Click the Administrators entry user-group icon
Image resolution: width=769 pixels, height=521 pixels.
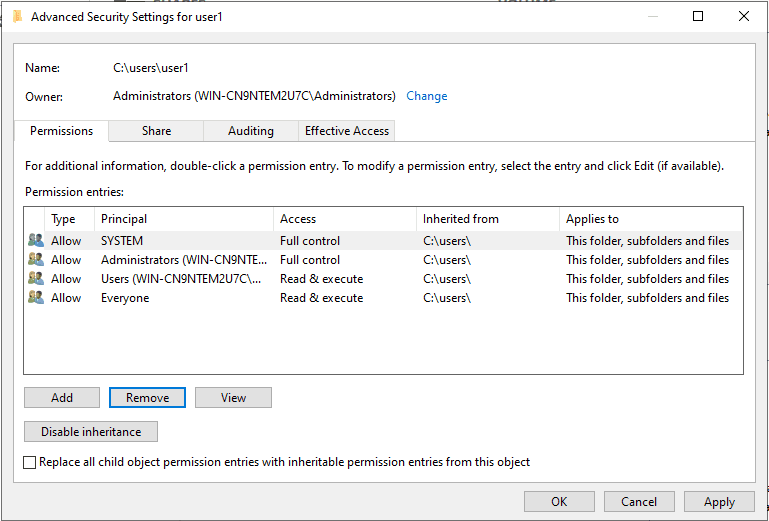(36, 259)
